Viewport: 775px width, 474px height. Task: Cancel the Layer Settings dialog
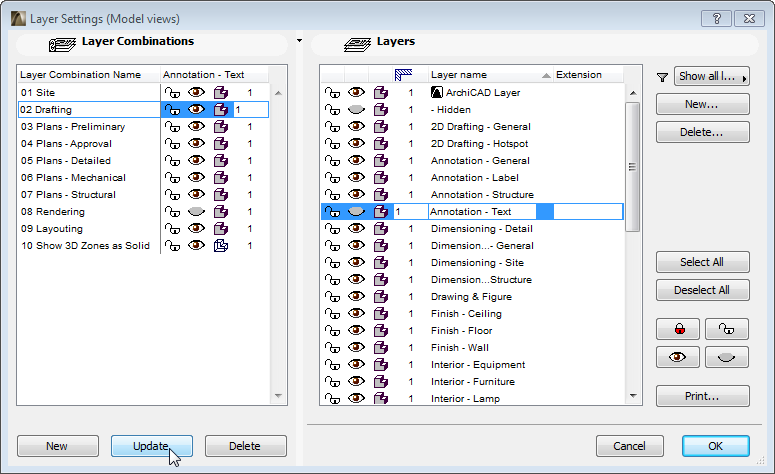[x=630, y=446]
